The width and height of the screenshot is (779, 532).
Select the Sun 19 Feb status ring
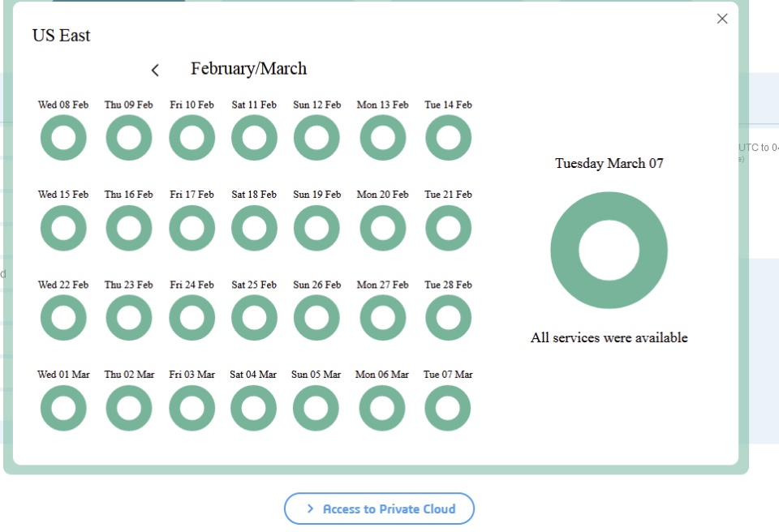coord(316,228)
